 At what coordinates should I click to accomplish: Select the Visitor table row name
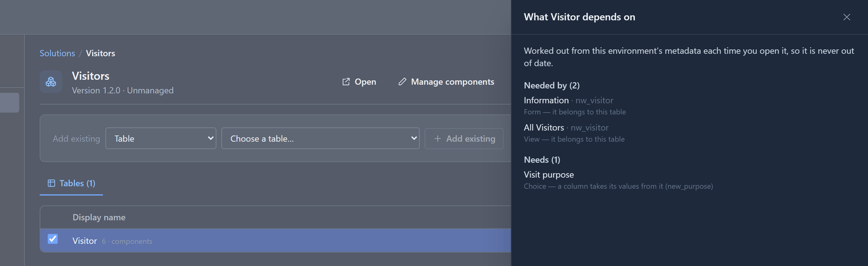click(85, 241)
